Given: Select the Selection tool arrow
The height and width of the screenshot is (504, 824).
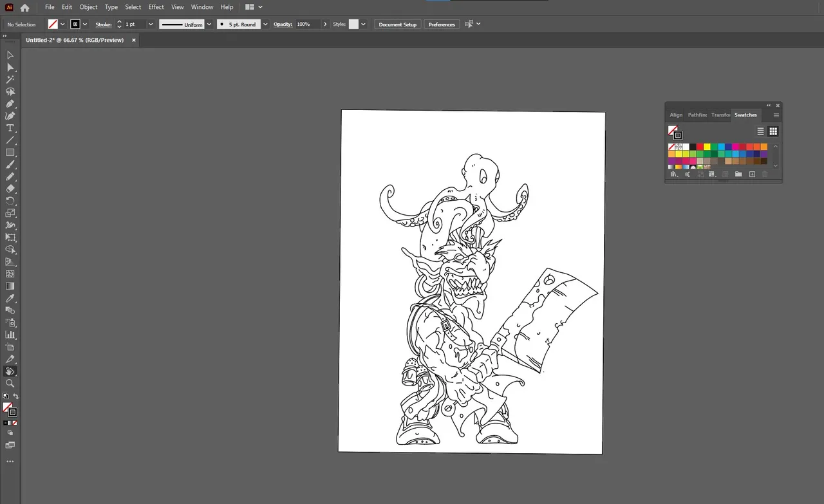Looking at the screenshot, I should coord(10,55).
